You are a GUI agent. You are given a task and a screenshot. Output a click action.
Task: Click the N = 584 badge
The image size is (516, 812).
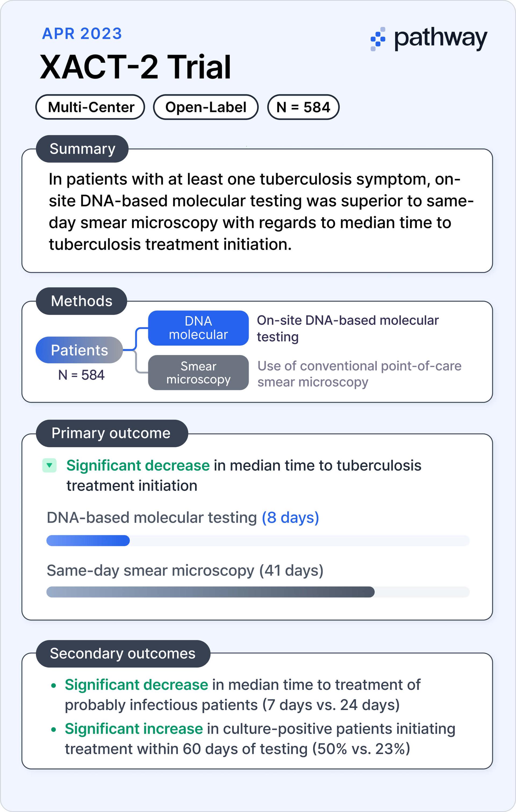303,107
